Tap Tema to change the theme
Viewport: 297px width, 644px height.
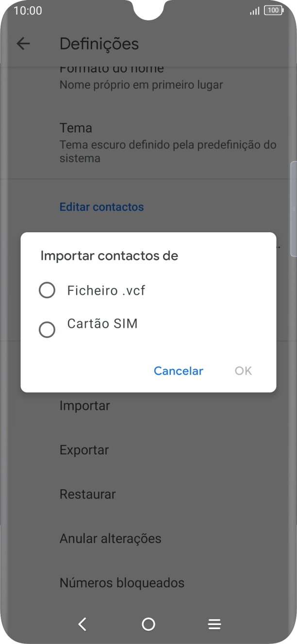click(x=76, y=128)
